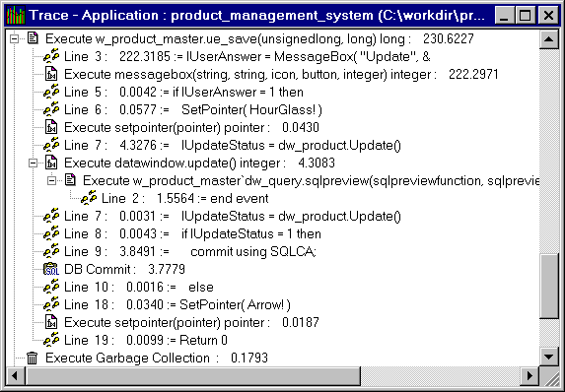Click the trash can Garbage Collection icon
Screen dimensions: 565x392
tap(33, 358)
